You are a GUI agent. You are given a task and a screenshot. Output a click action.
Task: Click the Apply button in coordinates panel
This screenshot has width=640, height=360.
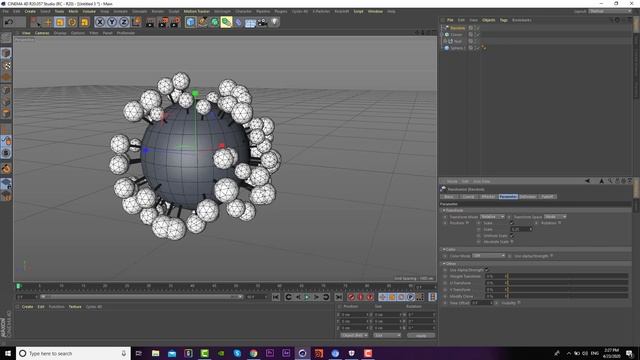[x=421, y=336]
